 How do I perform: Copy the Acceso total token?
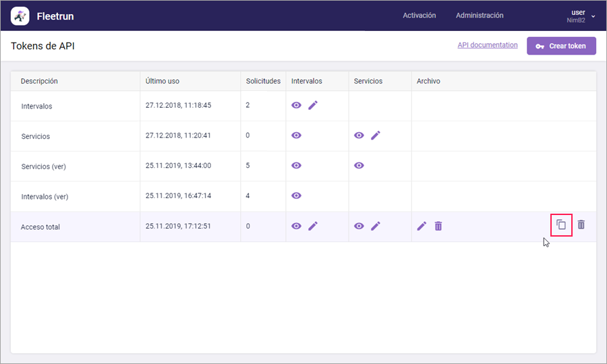(x=561, y=224)
